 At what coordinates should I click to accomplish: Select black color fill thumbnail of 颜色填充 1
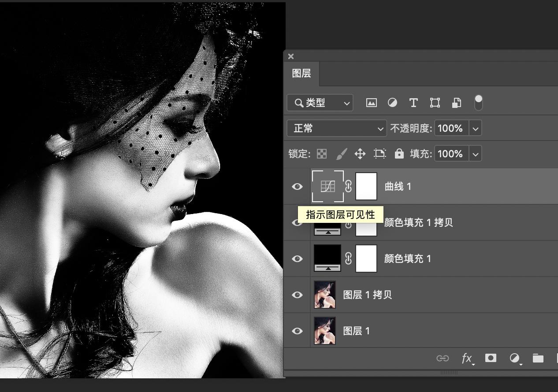point(327,259)
